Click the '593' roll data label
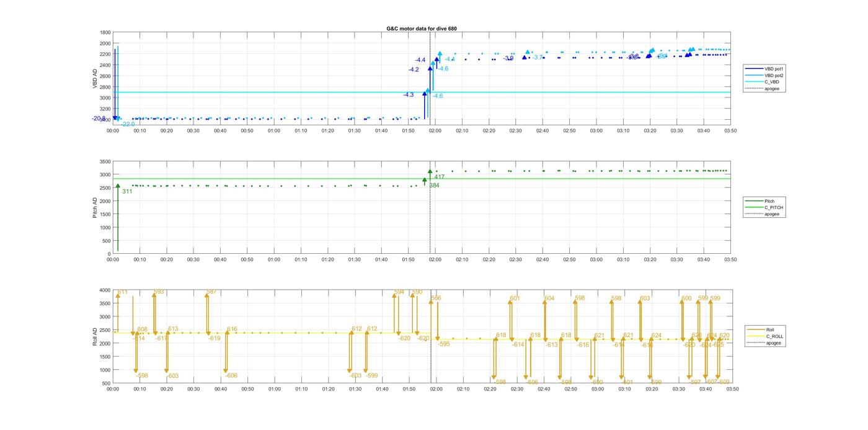Viewport: 868px width, 430px height. [x=159, y=292]
